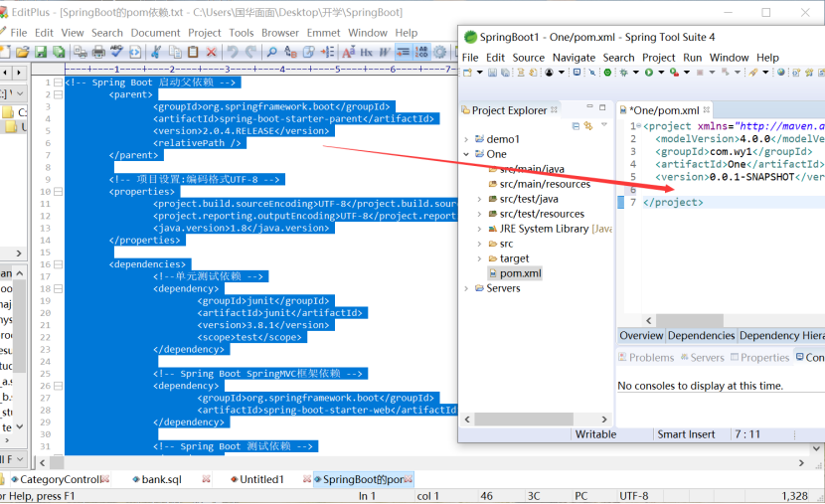Click EditPlus Paste clipboard icon
This screenshot has height=504, width=825.
pos(193,52)
